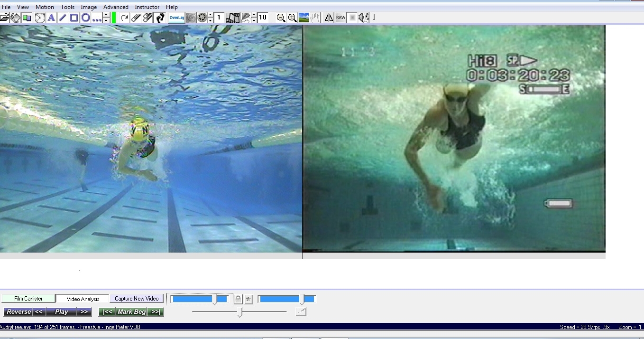Pick the rectangle drawing tool

(x=74, y=18)
